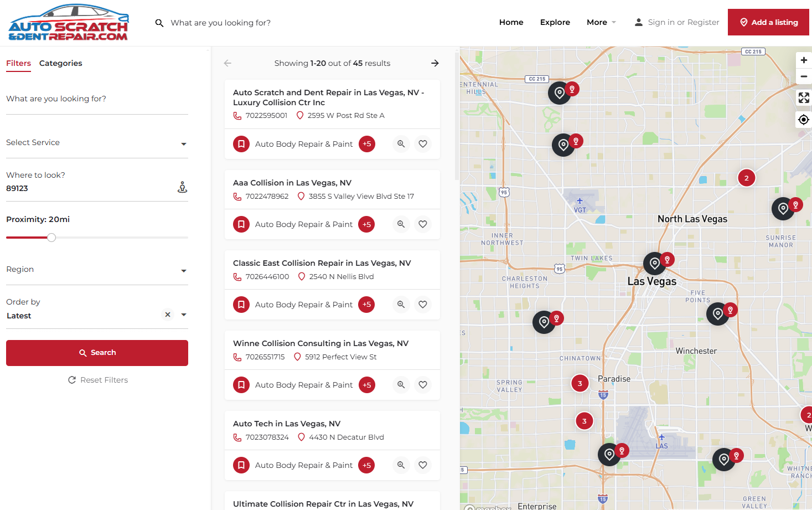812x510 pixels.
Task: Switch to the Filters tab
Action: pyautogui.click(x=18, y=63)
